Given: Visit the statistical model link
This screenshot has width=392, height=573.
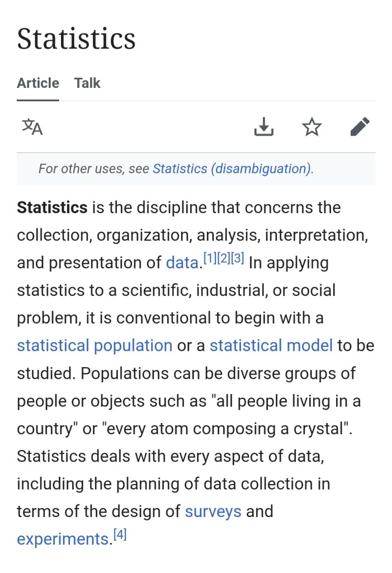Looking at the screenshot, I should (x=271, y=345).
